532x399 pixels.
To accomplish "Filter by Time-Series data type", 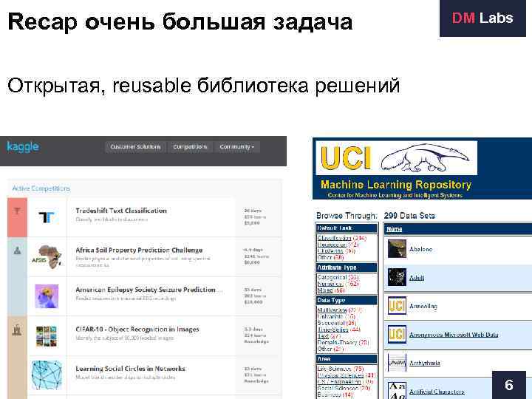I will pyautogui.click(x=332, y=329).
